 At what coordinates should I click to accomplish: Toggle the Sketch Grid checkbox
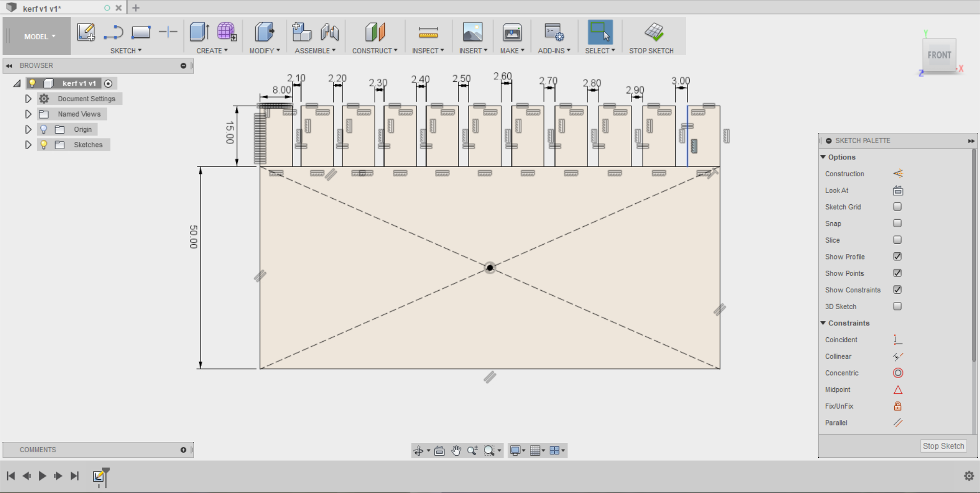[897, 207]
